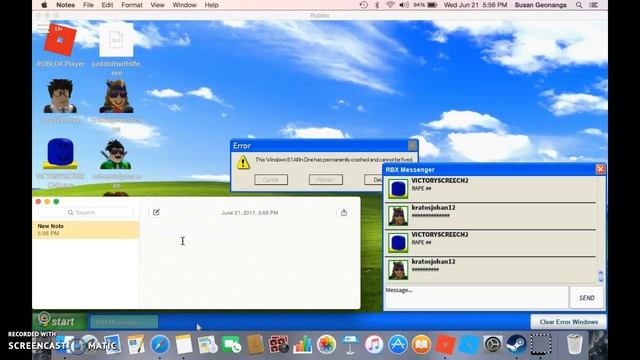Viewport: 640px width, 360px height.
Task: Open Spotlight search in menu bar
Action: coord(579,5)
